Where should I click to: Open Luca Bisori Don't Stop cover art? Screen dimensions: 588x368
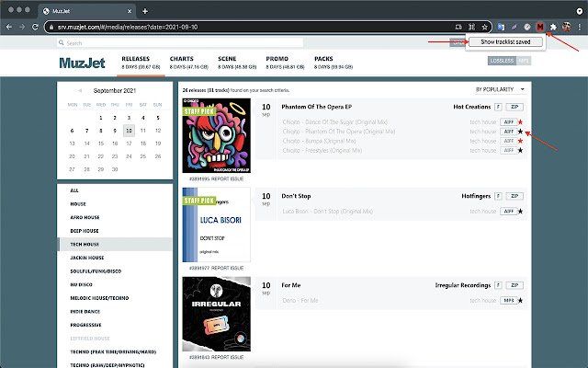[x=217, y=224]
